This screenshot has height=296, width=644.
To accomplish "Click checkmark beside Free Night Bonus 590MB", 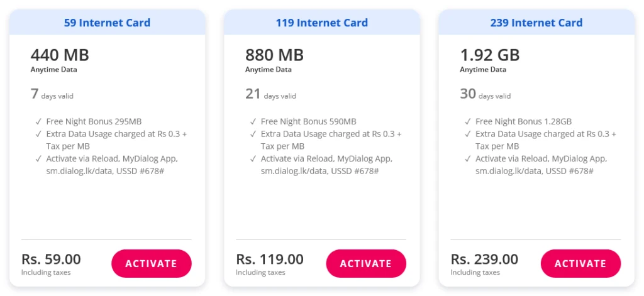I will pos(253,121).
